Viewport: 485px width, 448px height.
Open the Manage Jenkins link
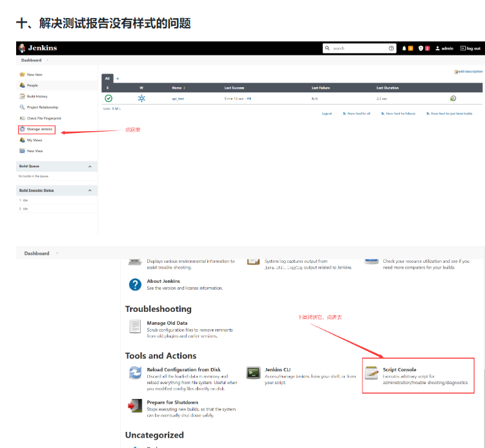(x=39, y=129)
